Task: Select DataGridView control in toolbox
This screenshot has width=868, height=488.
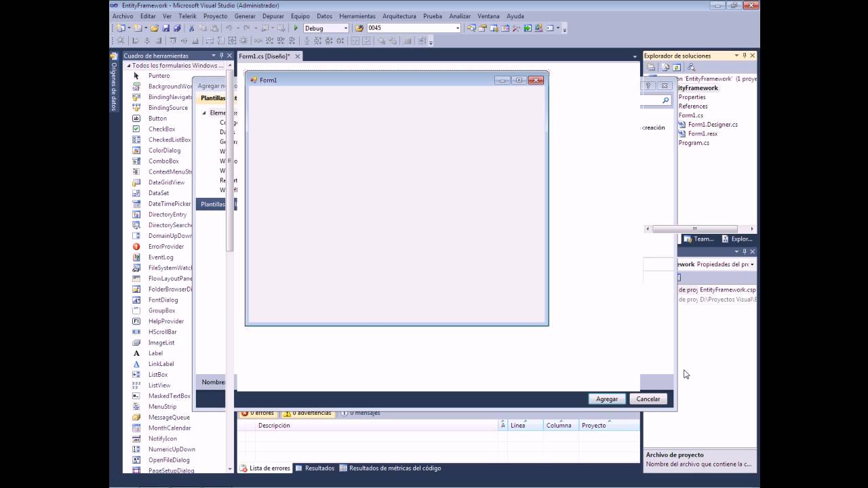Action: pos(166,182)
